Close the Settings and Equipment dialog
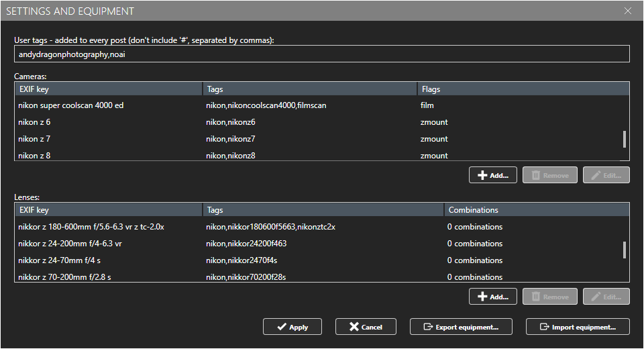Screen dimensions: 644x349 pos(628,11)
